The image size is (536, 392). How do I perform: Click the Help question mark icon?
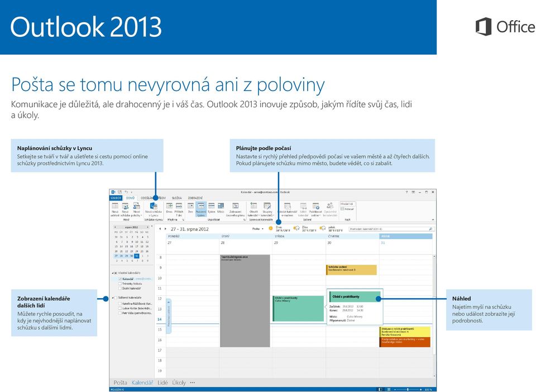pyautogui.click(x=406, y=192)
